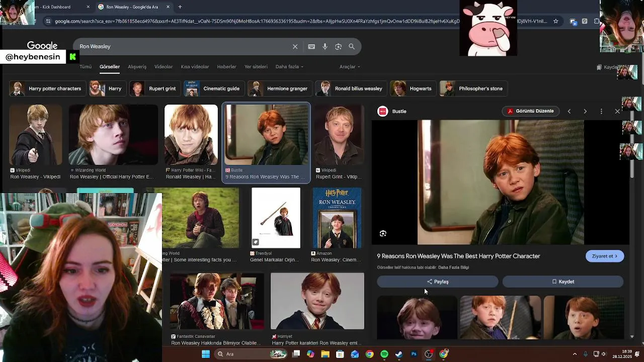This screenshot has height=362, width=644.
Task: Open Copilot from the taskbar
Action: click(x=310, y=354)
